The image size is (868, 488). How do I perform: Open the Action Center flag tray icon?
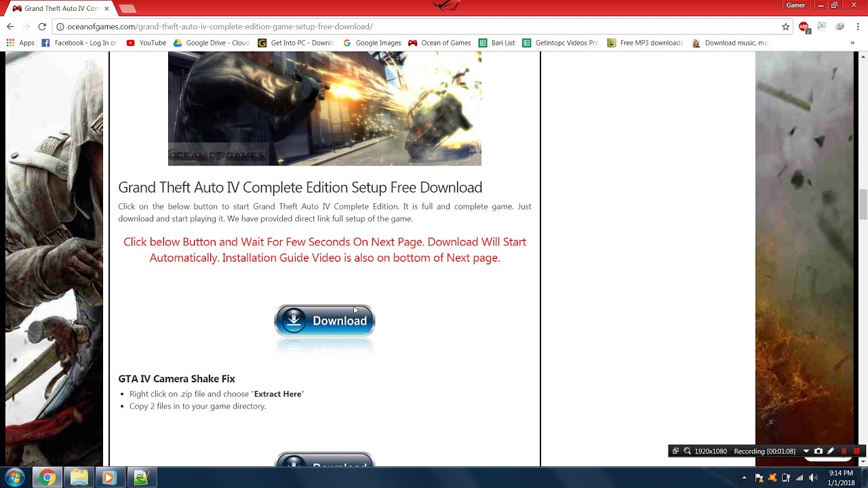(759, 478)
